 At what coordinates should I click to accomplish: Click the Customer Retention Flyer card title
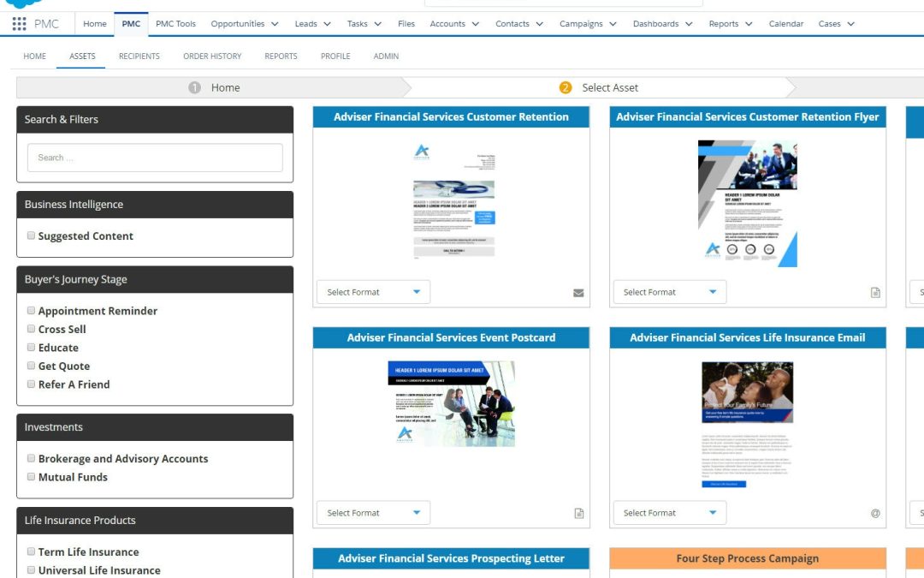[747, 116]
